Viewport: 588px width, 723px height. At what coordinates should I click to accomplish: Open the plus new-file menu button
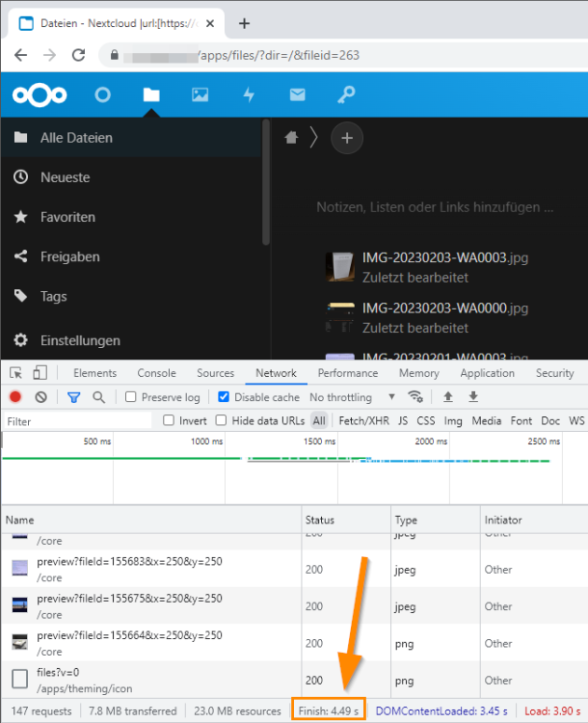click(x=347, y=138)
